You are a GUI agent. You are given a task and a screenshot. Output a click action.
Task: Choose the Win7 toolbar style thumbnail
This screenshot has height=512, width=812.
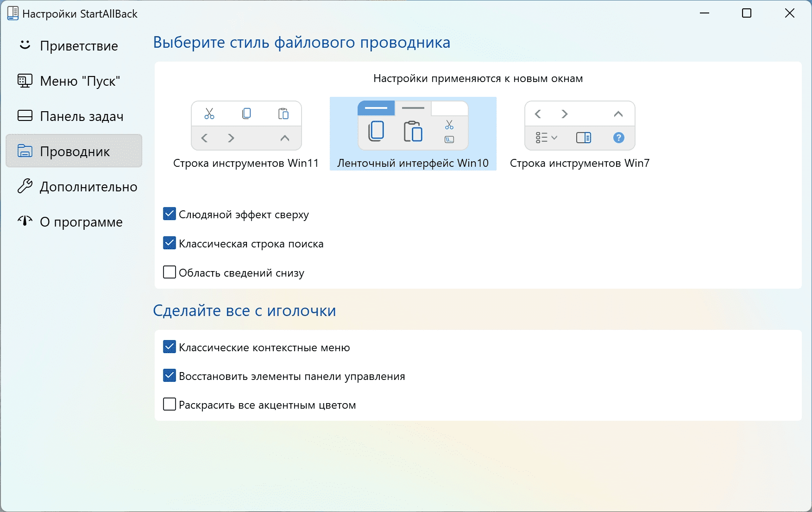[x=580, y=126]
